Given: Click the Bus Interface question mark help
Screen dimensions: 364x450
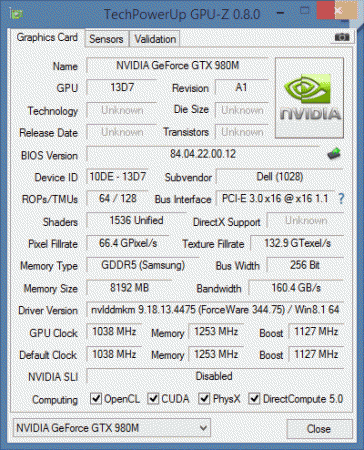Looking at the screenshot, I should tap(341, 199).
